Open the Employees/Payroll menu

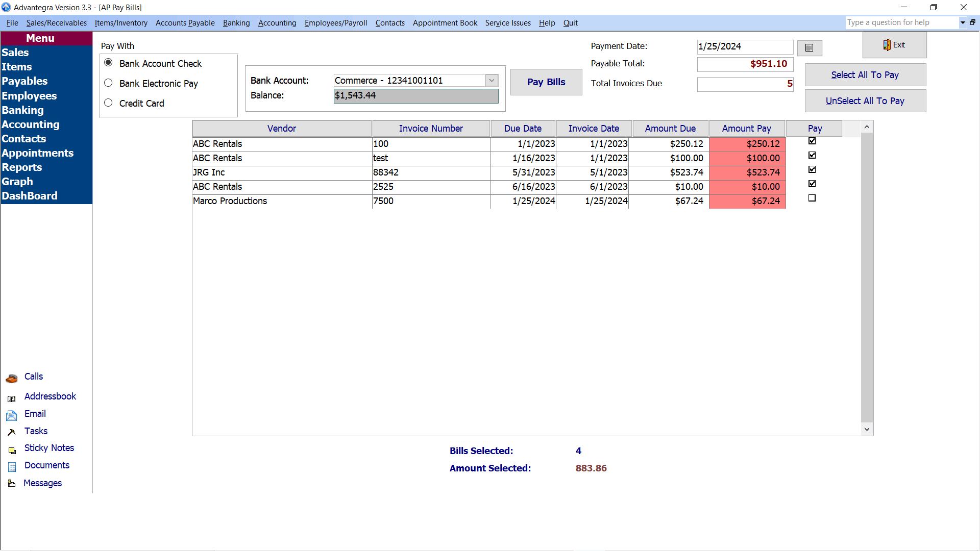(x=336, y=23)
